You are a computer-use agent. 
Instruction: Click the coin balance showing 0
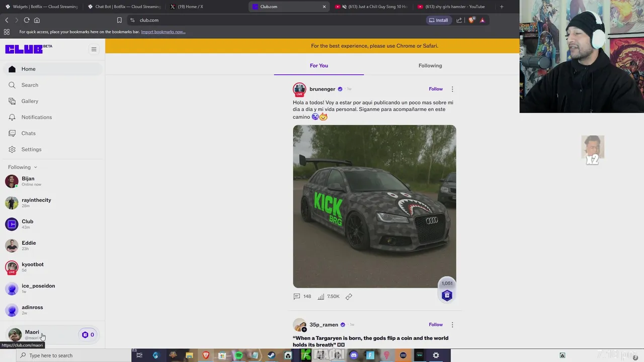88,335
